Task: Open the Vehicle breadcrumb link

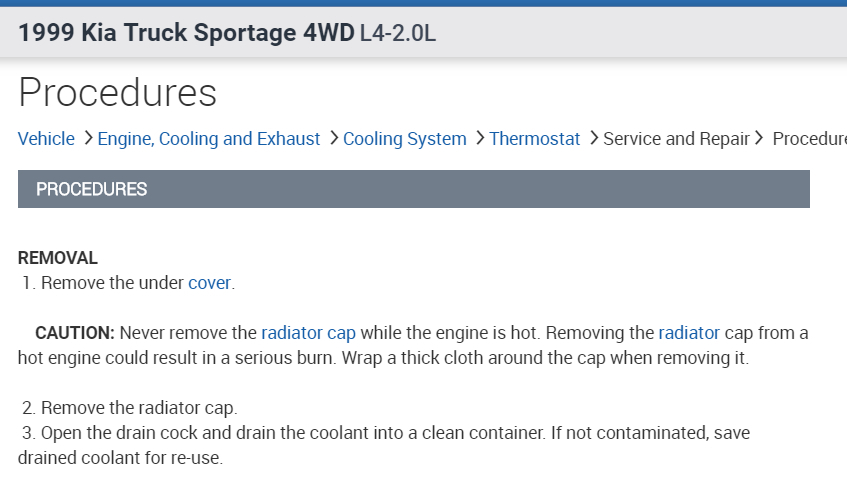Action: point(46,139)
